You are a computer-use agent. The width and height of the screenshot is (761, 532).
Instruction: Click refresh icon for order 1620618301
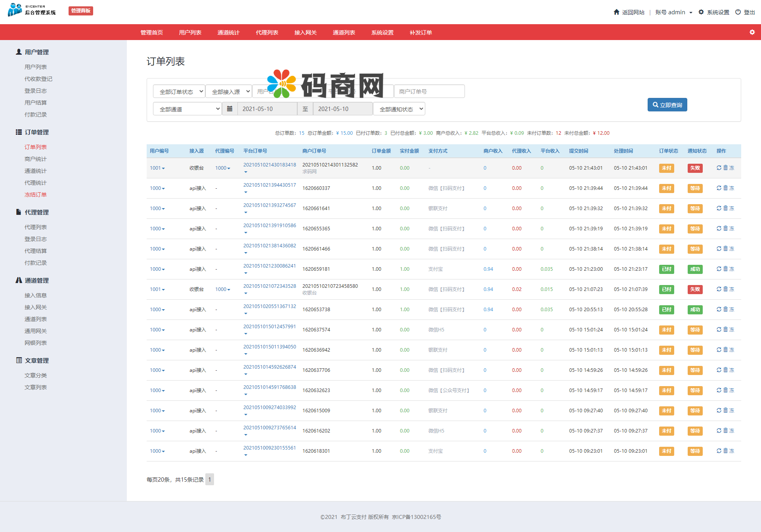tap(719, 451)
